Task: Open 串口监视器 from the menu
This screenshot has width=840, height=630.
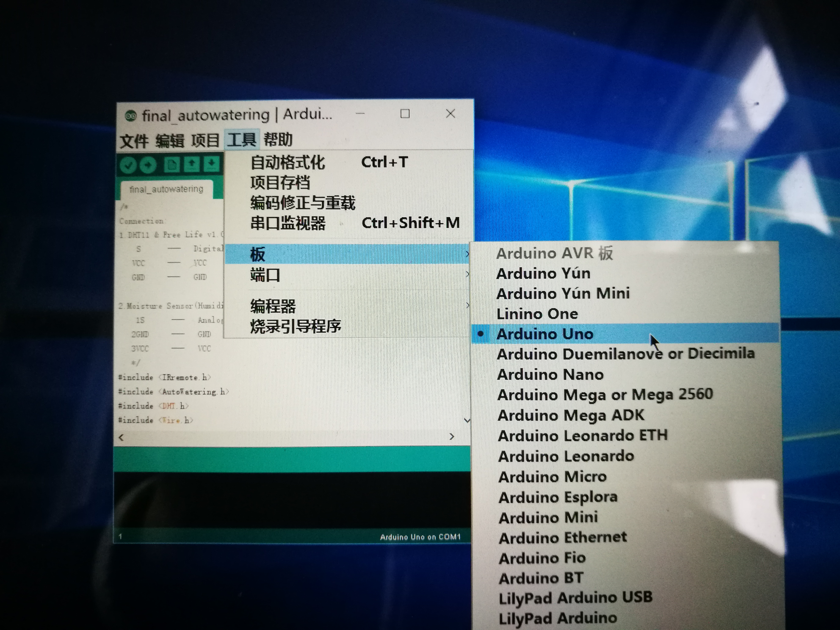Action: coord(347,223)
